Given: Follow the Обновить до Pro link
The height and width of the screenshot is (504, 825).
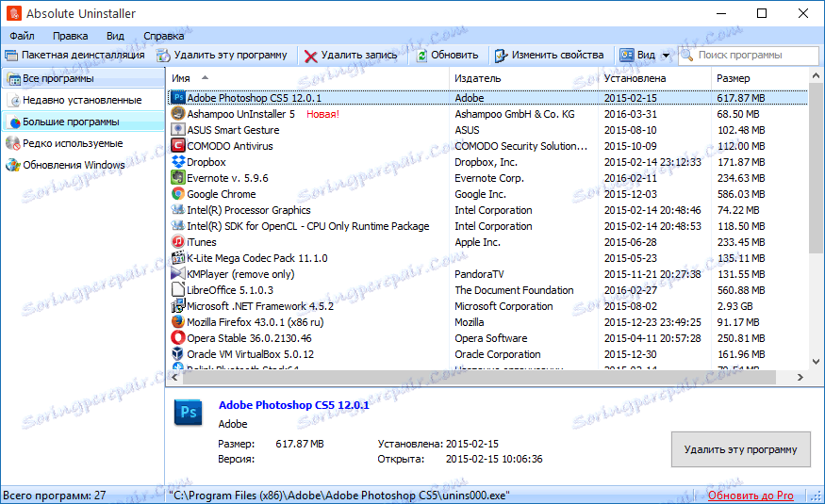Looking at the screenshot, I should (751, 496).
